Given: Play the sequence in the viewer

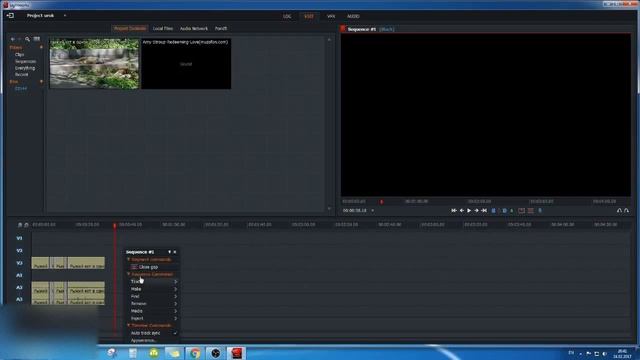Looking at the screenshot, I should [469, 211].
